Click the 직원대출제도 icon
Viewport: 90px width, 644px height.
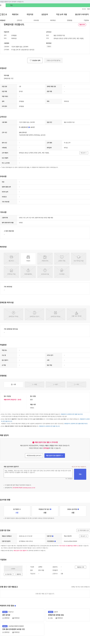point(28,272)
